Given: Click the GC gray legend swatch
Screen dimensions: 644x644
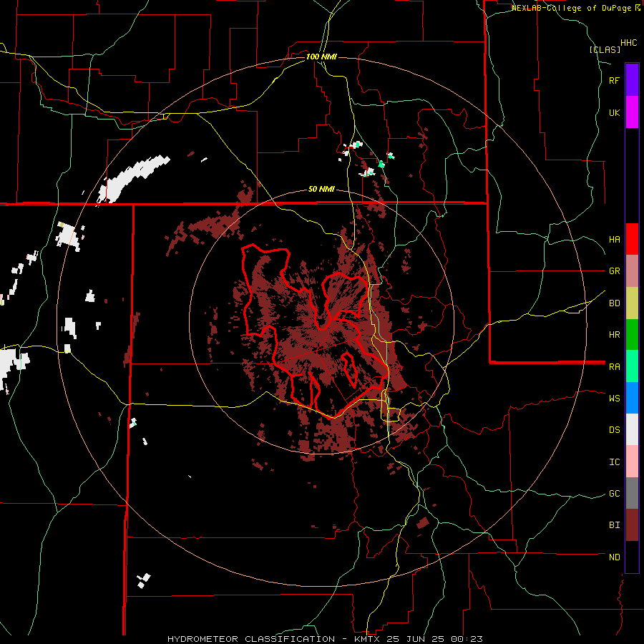Looking at the screenshot, I should [632, 493].
